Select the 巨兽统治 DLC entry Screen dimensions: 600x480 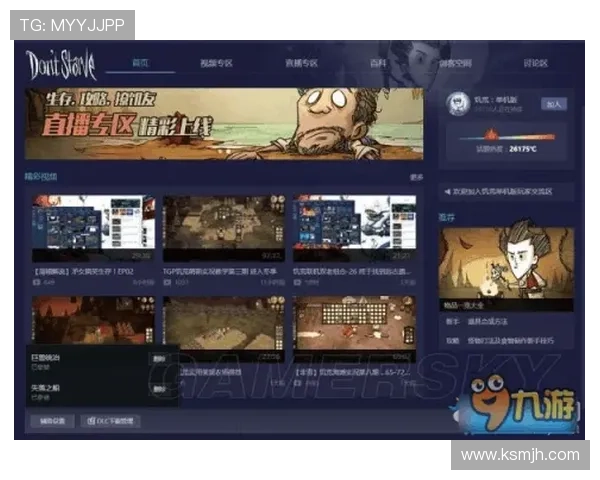tap(46, 358)
